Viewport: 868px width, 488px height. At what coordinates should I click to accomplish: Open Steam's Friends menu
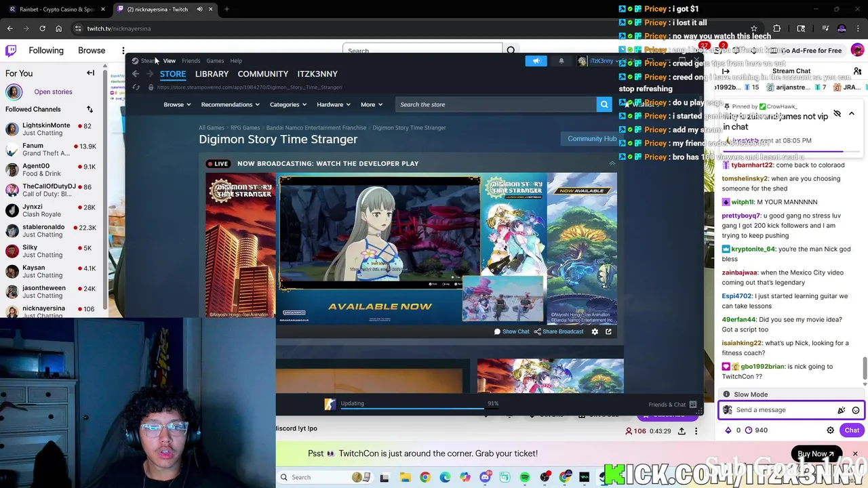click(x=191, y=61)
